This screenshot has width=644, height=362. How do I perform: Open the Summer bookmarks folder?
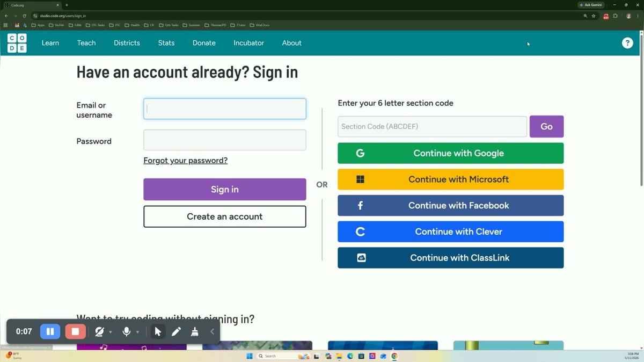(x=192, y=25)
